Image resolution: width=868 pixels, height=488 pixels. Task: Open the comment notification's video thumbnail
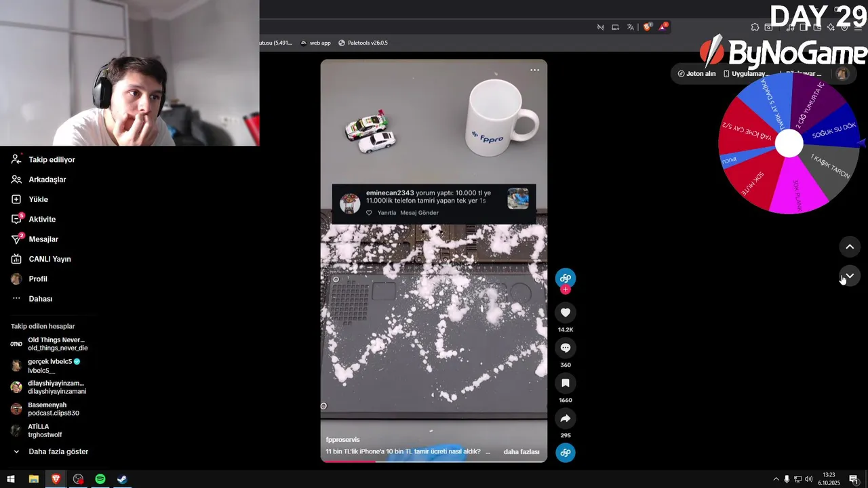(x=518, y=199)
